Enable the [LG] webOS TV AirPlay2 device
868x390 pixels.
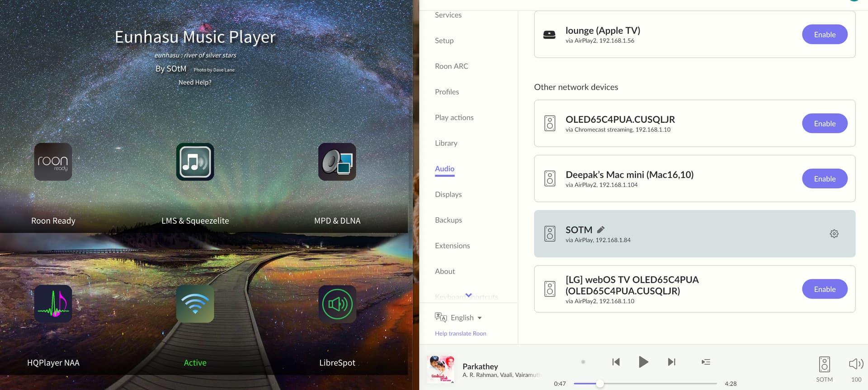click(x=825, y=289)
